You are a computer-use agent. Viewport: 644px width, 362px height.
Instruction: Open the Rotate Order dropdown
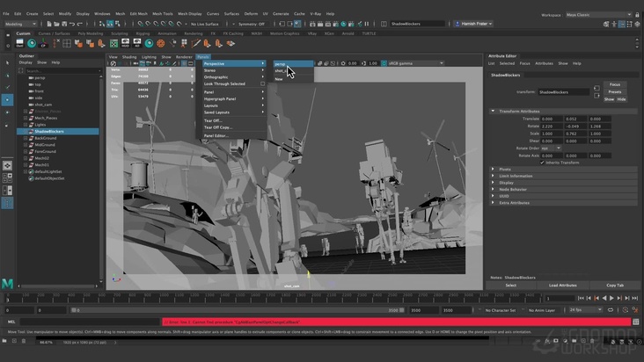pyautogui.click(x=551, y=148)
